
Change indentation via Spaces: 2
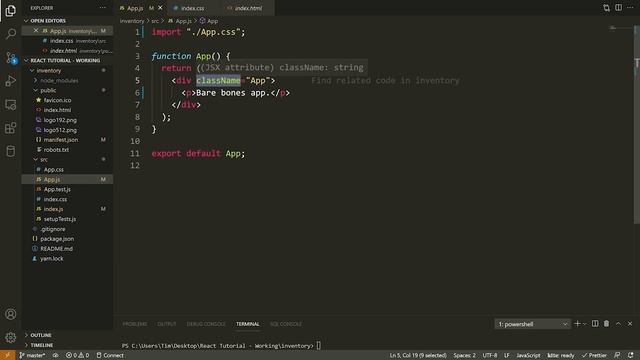pyautogui.click(x=464, y=355)
